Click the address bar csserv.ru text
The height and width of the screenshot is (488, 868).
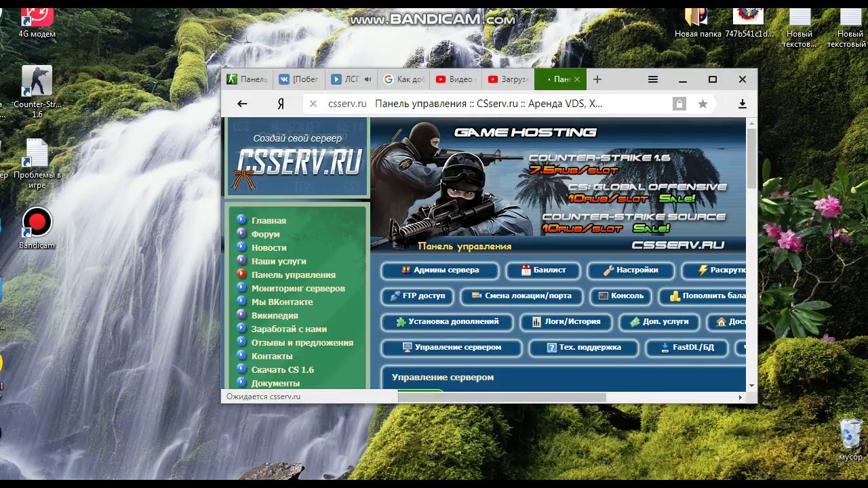pos(347,104)
